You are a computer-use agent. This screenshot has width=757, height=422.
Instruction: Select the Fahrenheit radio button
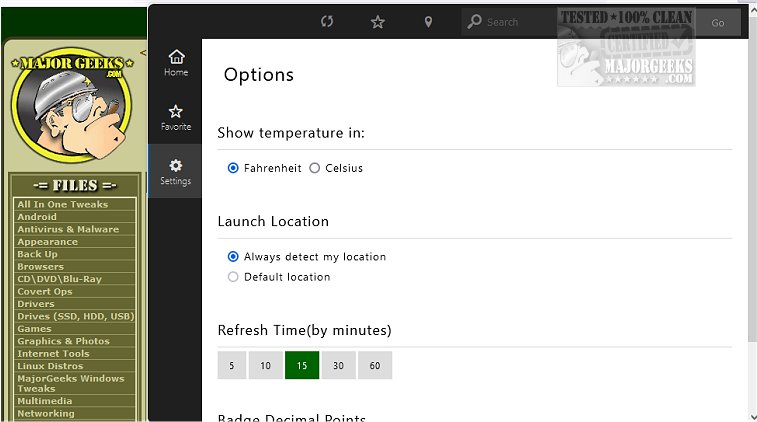pyautogui.click(x=234, y=168)
